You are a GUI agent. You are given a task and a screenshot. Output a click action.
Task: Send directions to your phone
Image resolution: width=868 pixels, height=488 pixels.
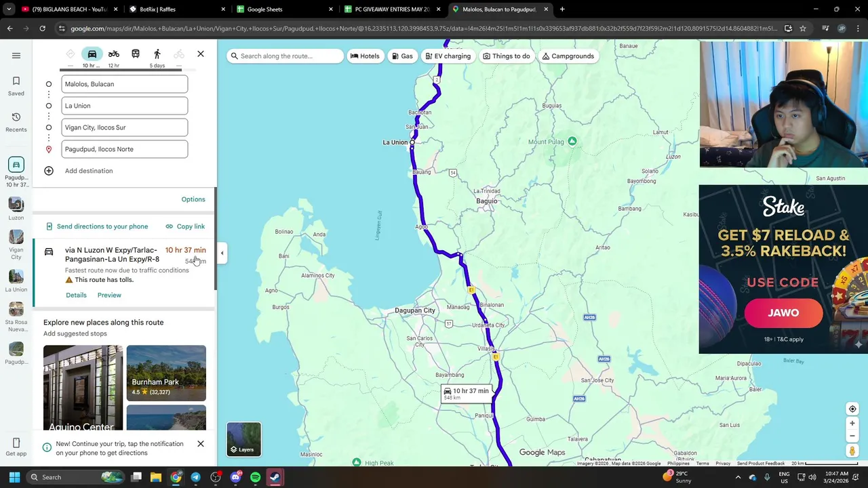[x=96, y=226]
